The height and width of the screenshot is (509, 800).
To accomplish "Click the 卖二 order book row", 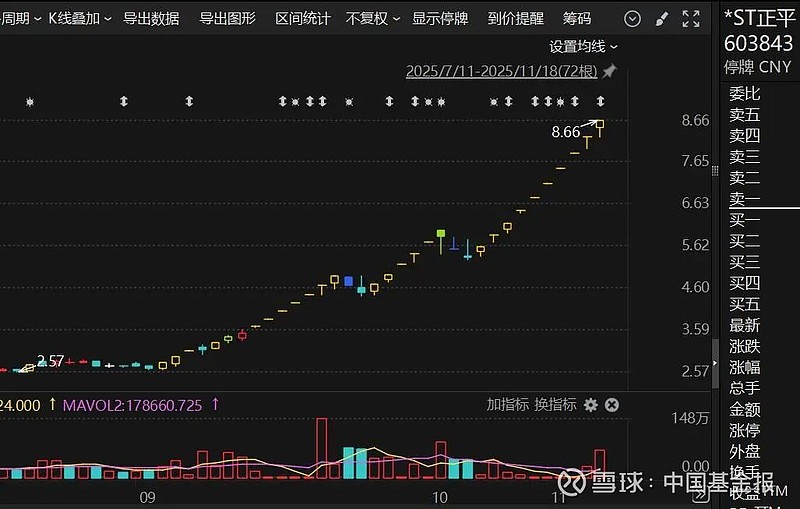I will (744, 178).
